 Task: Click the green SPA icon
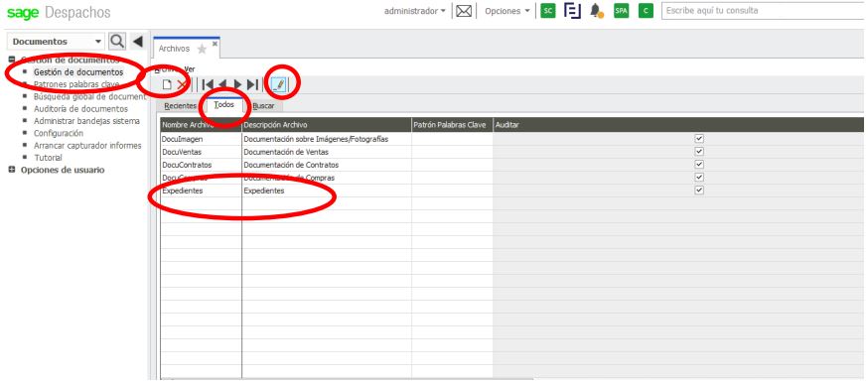tap(621, 11)
